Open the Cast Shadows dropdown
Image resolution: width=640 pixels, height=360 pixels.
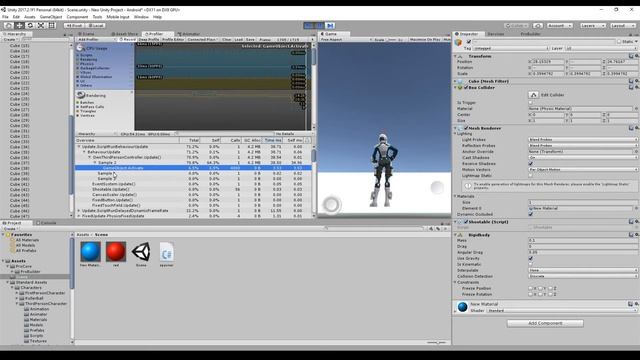(583, 158)
